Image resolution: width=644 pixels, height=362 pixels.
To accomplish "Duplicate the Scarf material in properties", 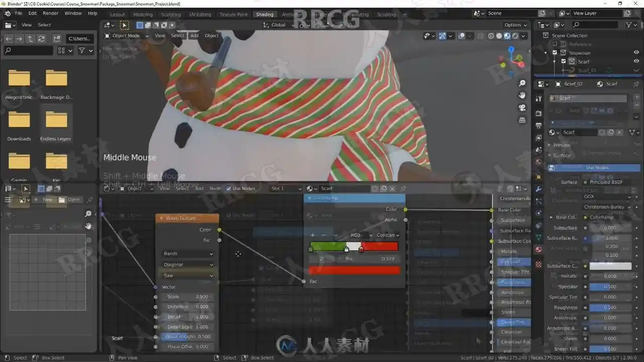I will (611, 132).
